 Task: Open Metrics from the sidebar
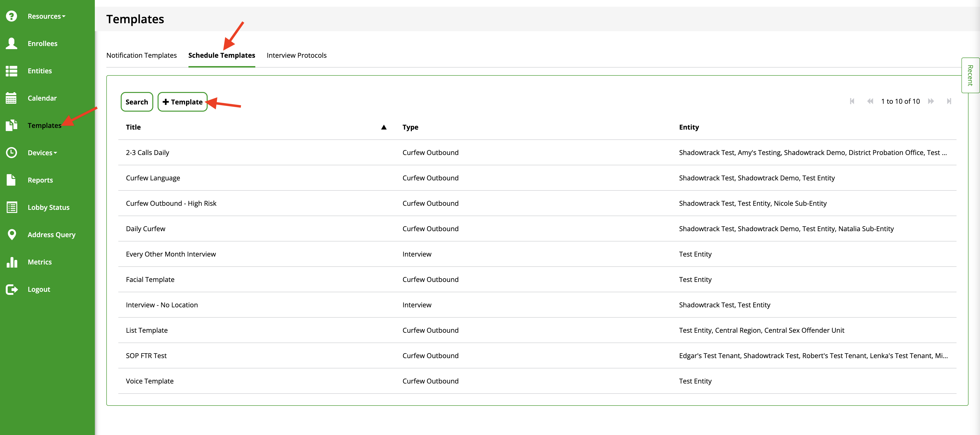[40, 262]
